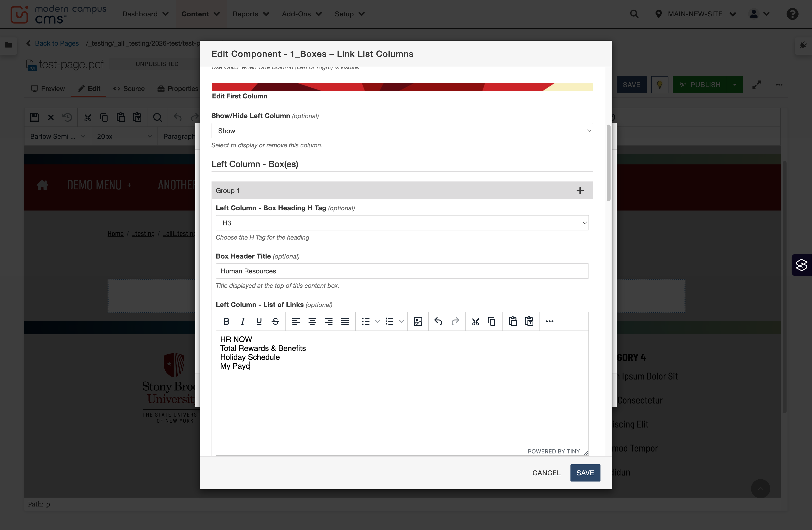
Task: Toggle underline formatting in modal editor
Action: pos(259,321)
